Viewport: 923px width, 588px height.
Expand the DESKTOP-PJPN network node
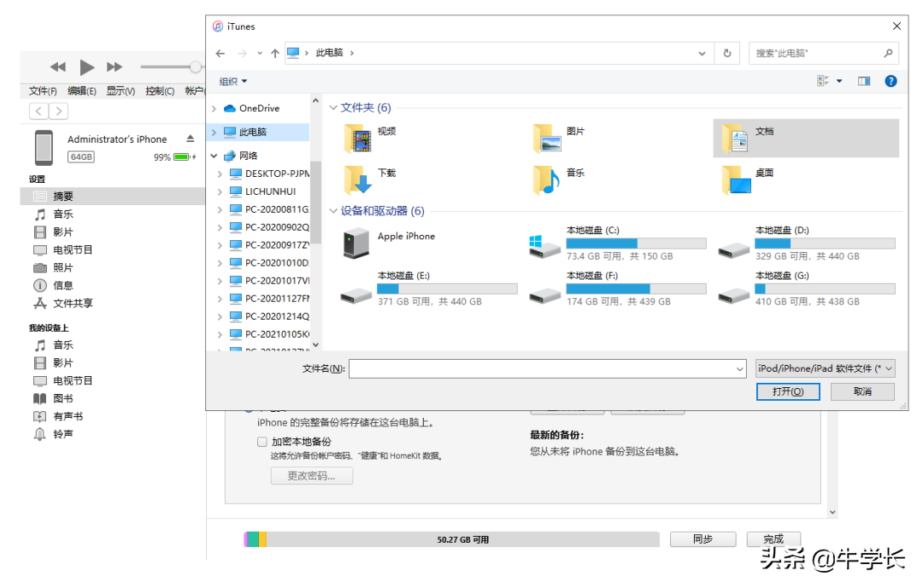click(220, 173)
